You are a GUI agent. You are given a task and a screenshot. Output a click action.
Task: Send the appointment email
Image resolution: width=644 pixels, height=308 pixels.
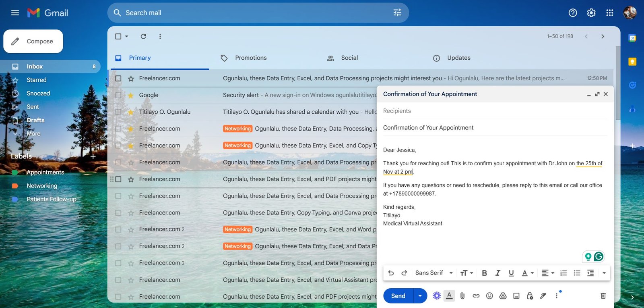(398, 296)
